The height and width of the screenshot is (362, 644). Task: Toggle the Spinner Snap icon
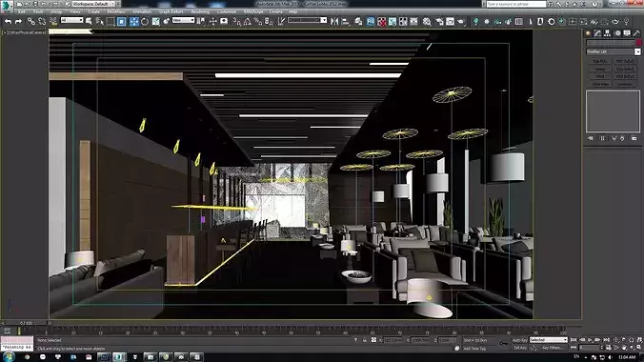pos(269,21)
